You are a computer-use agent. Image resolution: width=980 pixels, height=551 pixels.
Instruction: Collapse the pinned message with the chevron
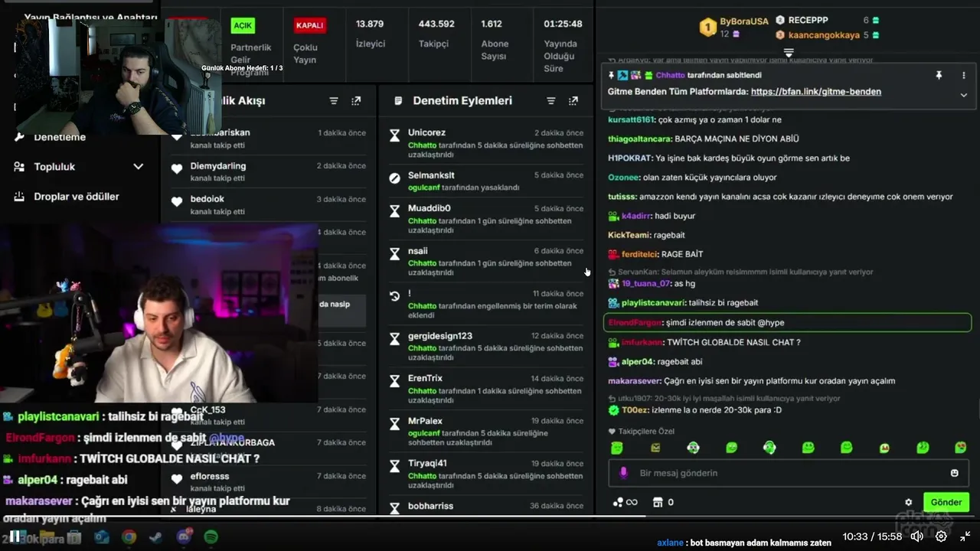[964, 95]
